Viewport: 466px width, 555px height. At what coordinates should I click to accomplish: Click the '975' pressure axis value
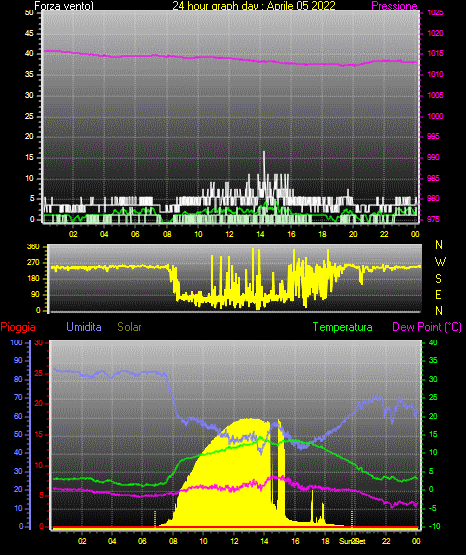(x=433, y=219)
